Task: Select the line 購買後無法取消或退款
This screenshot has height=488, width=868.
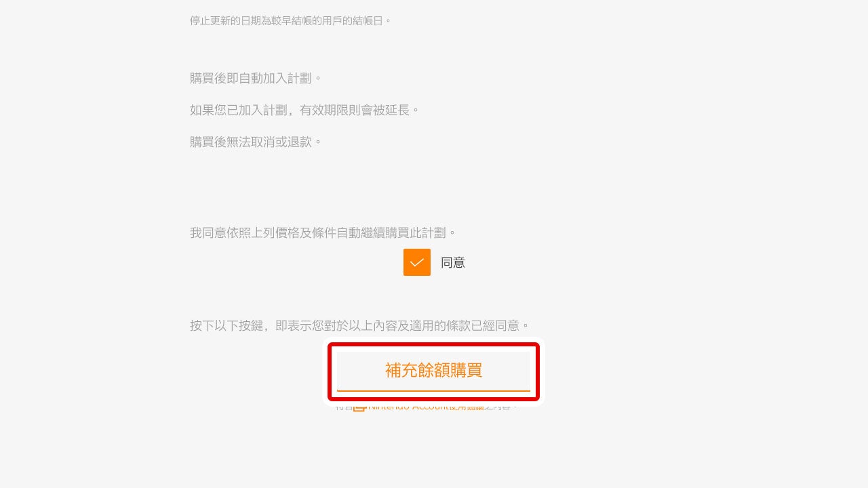Action: click(x=256, y=142)
